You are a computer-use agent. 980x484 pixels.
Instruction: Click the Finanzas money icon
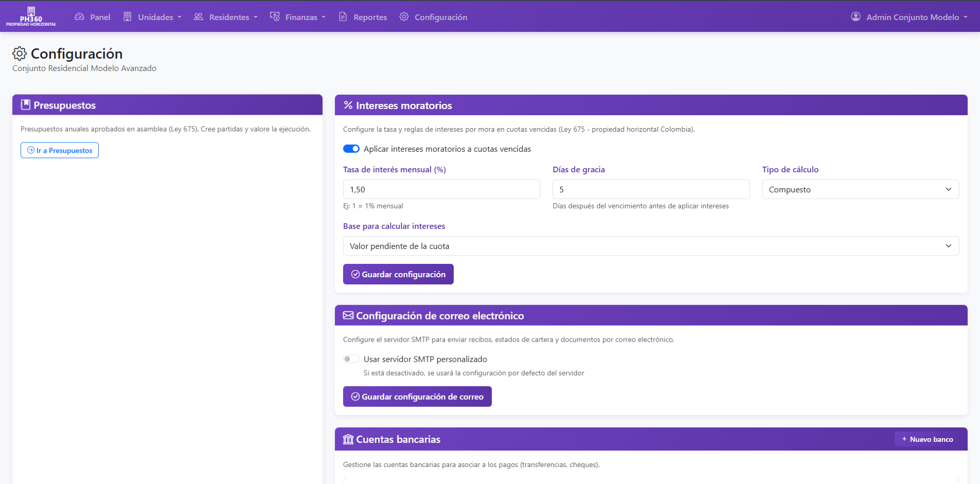(x=275, y=17)
